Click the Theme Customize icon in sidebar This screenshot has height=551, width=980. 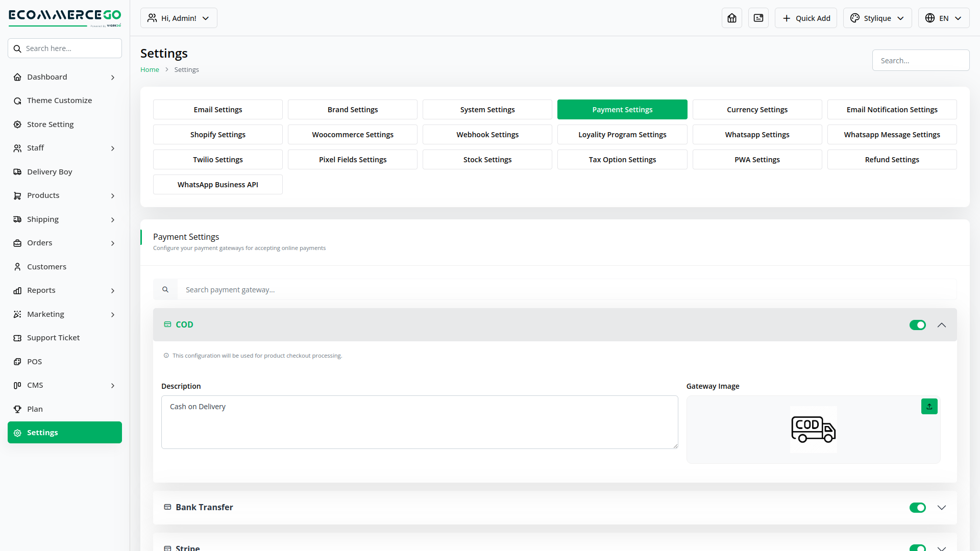click(x=17, y=101)
